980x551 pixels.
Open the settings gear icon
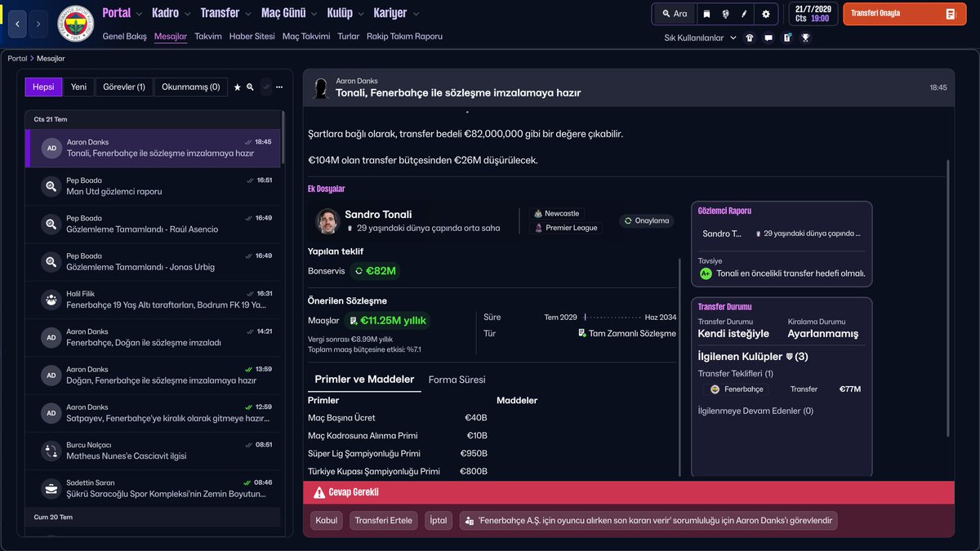click(x=765, y=14)
